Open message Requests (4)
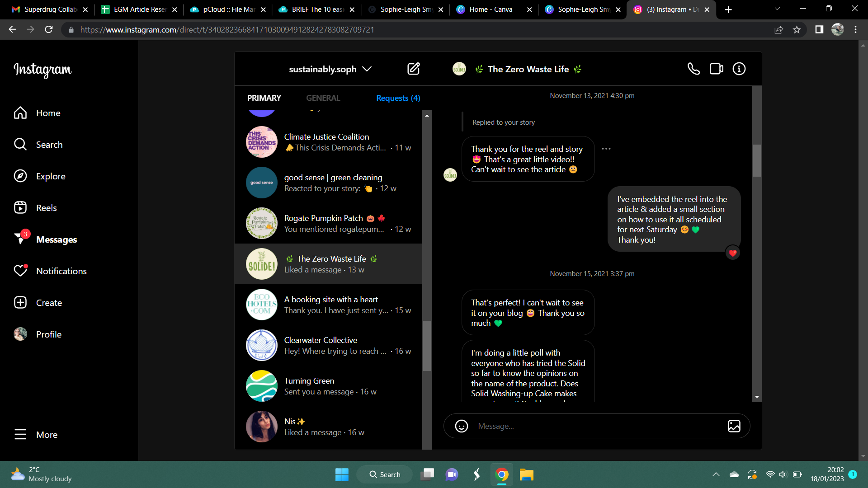The width and height of the screenshot is (868, 488). click(x=398, y=98)
